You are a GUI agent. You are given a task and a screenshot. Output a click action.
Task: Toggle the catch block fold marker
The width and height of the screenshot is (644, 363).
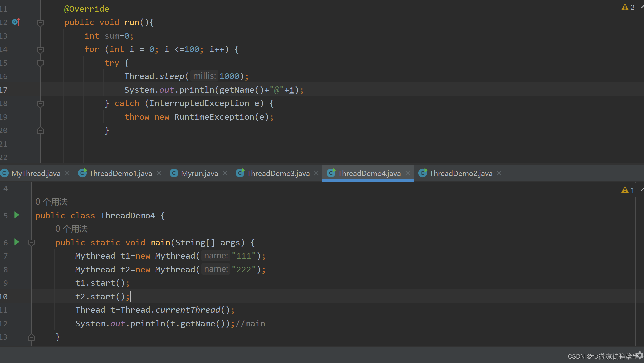coord(40,104)
